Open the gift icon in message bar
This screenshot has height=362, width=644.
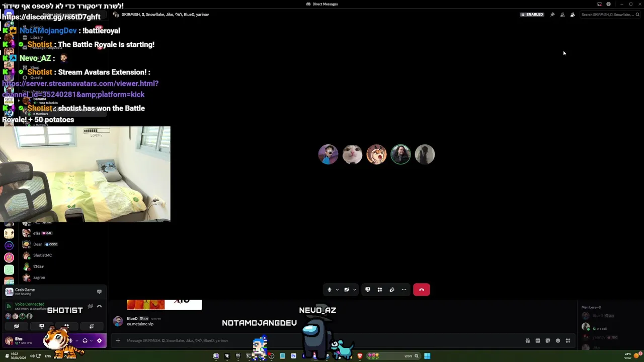[528, 341]
